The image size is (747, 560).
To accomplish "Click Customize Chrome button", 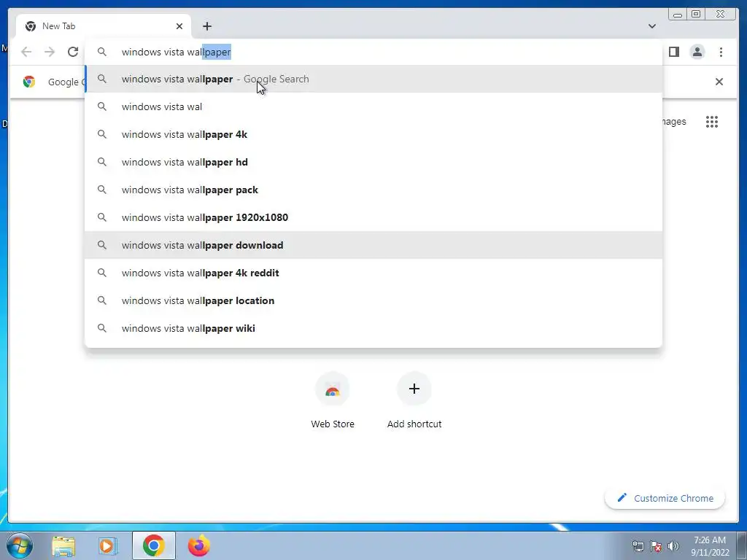I will point(665,498).
